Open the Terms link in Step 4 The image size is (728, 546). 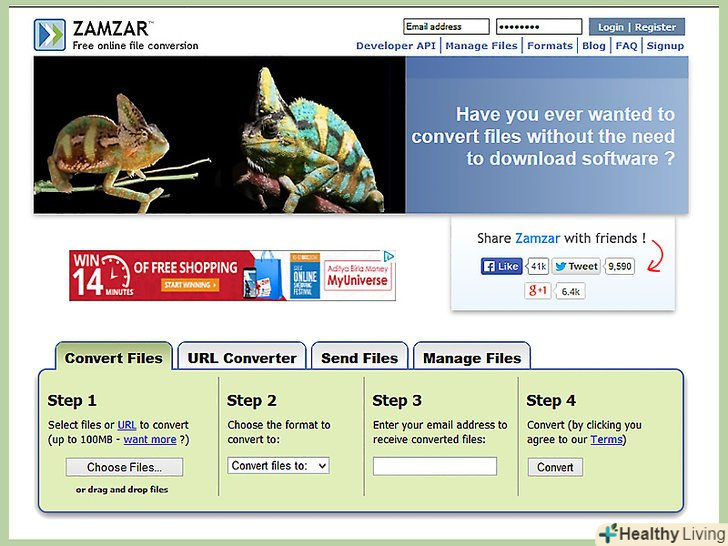[x=606, y=439]
